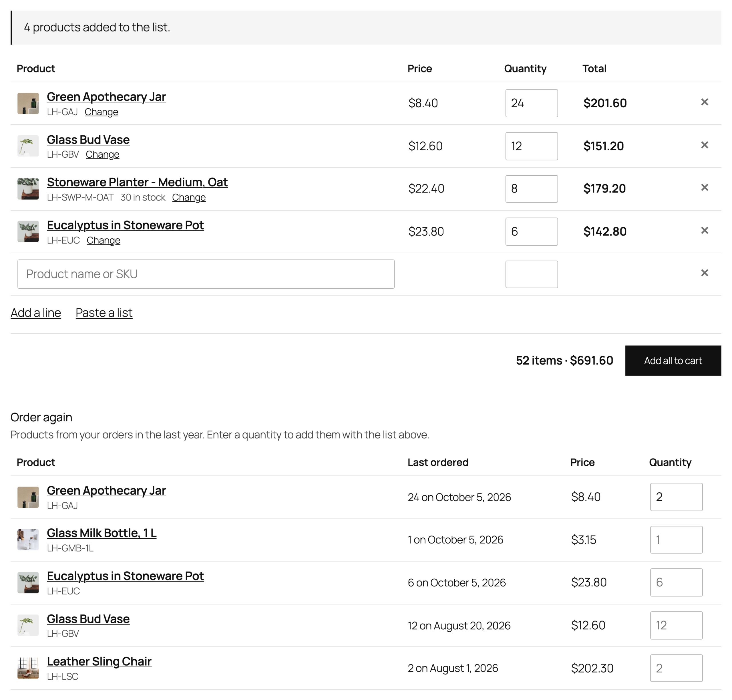Edit quantity 12 for Glass Bud Vase in list

coord(531,146)
